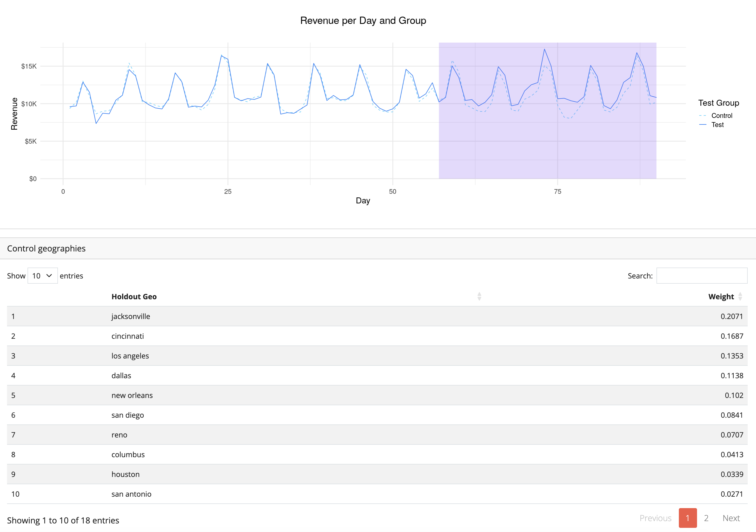Image resolution: width=756 pixels, height=532 pixels.
Task: Click the x-axis tick label 25
Action: [x=228, y=192]
